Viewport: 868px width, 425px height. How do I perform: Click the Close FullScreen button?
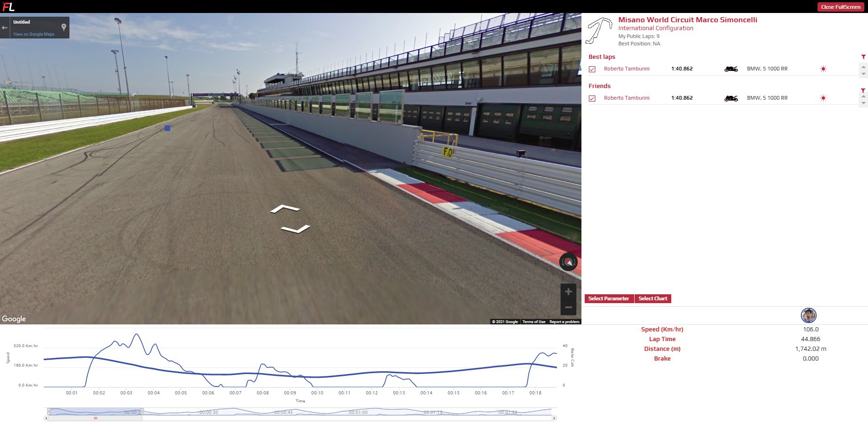pyautogui.click(x=840, y=7)
